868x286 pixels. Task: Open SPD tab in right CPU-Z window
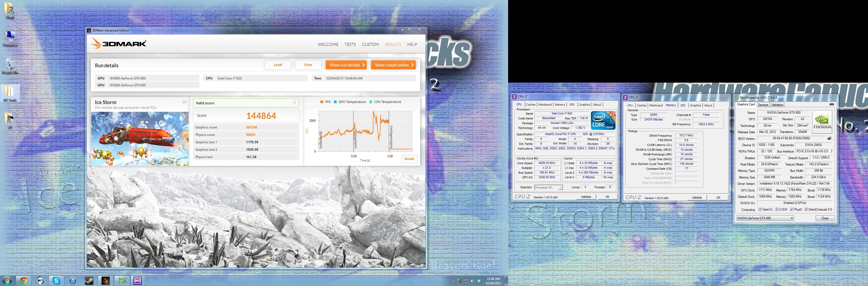tap(683, 105)
